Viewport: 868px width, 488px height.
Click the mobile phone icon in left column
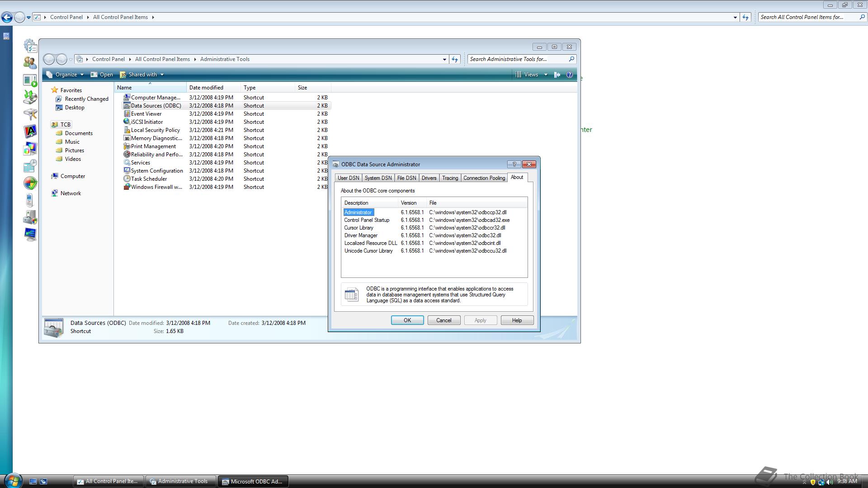tap(30, 200)
